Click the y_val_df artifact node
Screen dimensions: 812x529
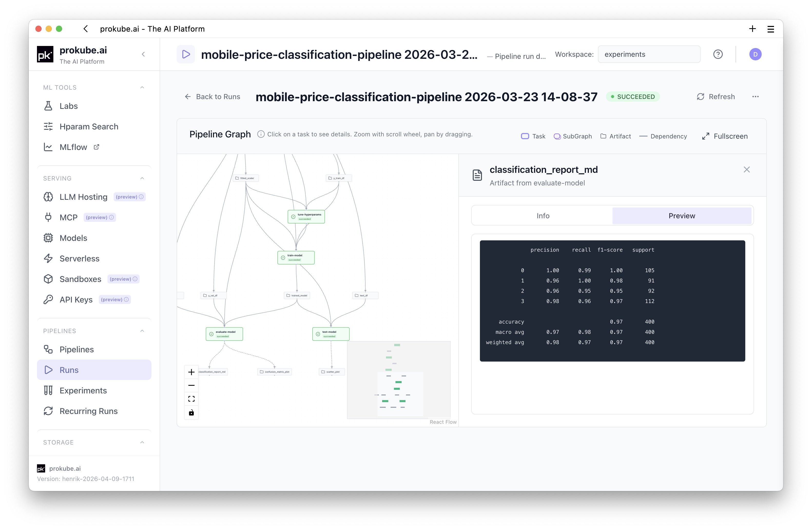[213, 296]
